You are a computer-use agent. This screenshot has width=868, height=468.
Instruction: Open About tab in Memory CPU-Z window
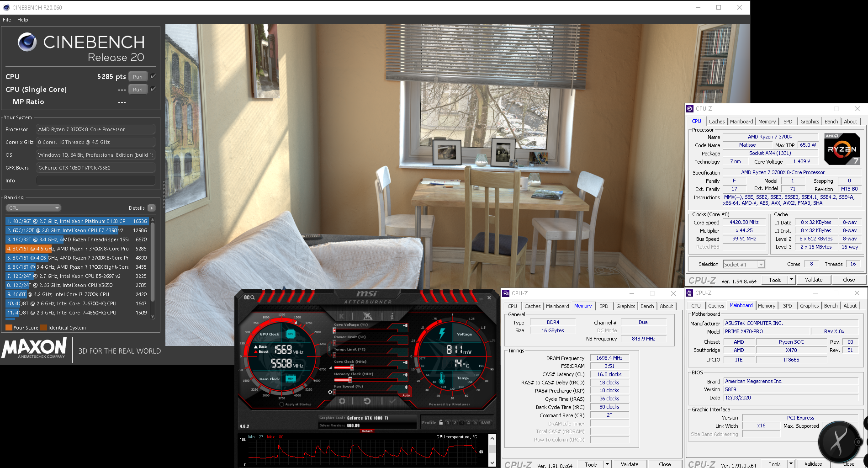coord(666,306)
